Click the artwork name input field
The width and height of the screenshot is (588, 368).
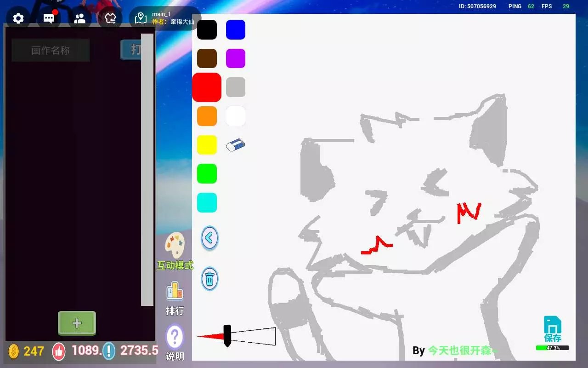[51, 50]
